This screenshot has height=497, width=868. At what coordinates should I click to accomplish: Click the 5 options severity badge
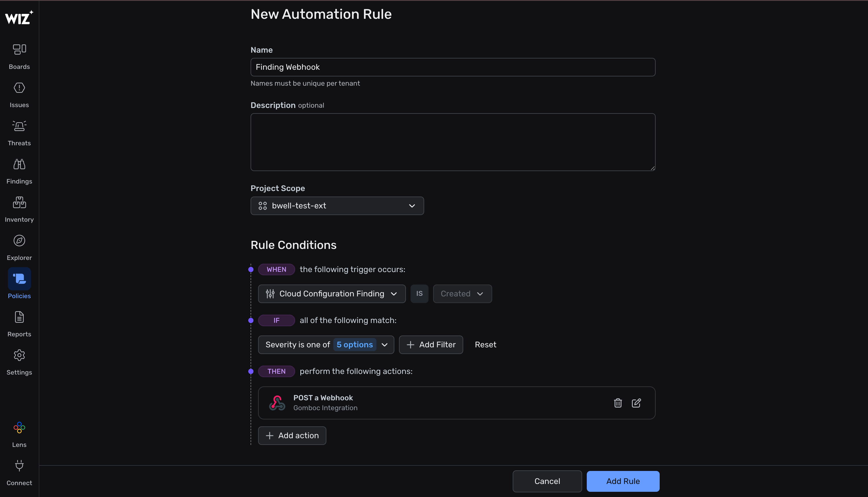pos(354,345)
